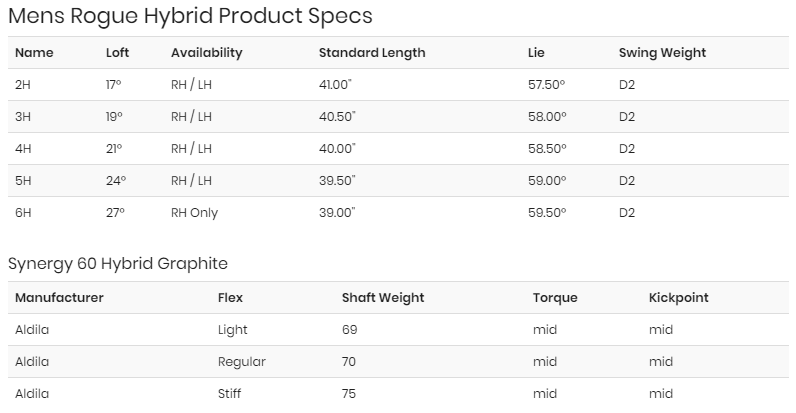Click the Availability column header
The width and height of the screenshot is (796, 413).
click(x=206, y=52)
